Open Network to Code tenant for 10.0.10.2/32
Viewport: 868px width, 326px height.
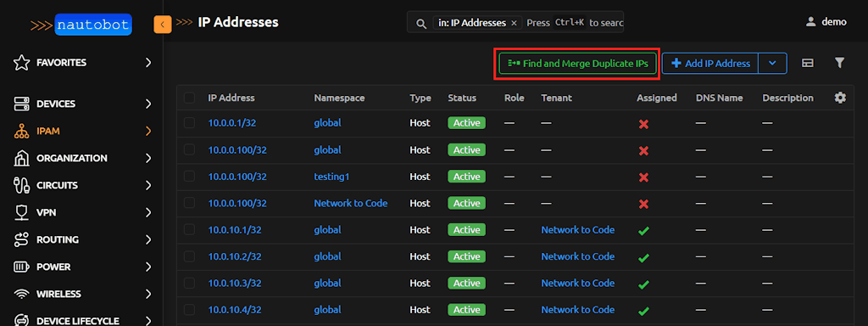[578, 256]
